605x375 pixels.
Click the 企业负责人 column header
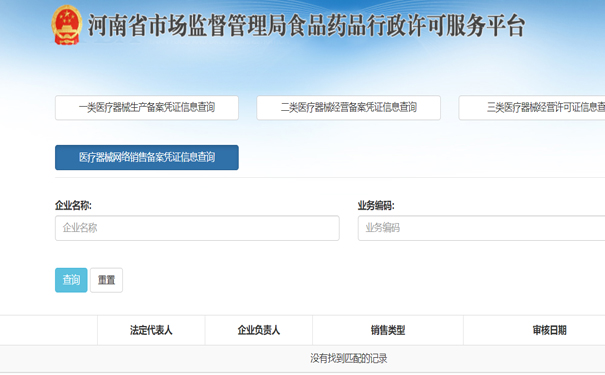(259, 330)
